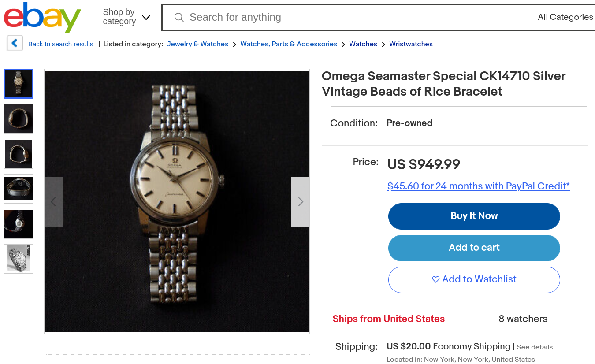
Task: Select the fourth thumbnail showing bracelet
Action: [19, 189]
